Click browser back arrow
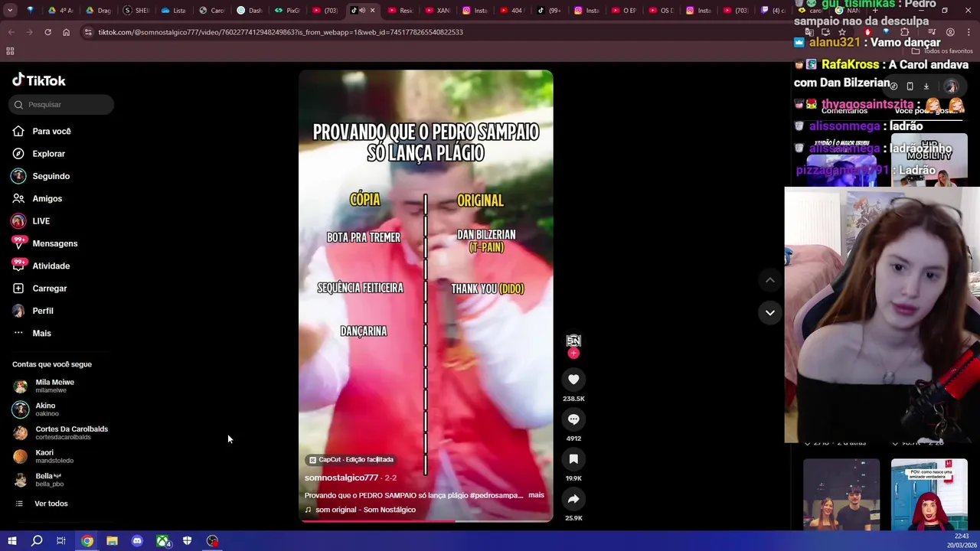The width and height of the screenshot is (980, 551). [11, 32]
